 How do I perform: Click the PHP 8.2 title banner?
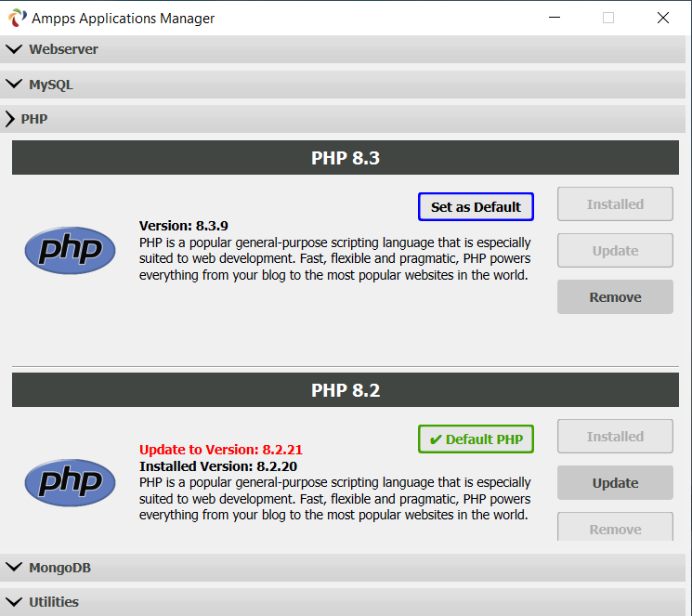click(x=346, y=390)
